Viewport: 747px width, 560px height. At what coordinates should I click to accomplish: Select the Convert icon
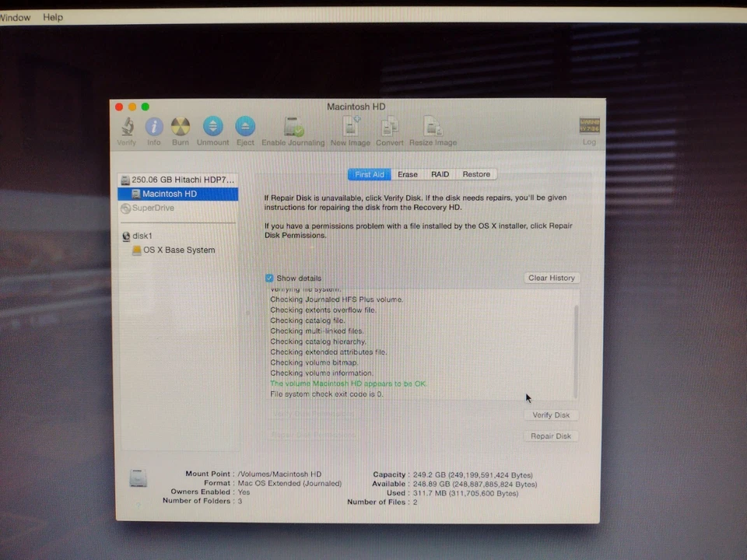390,128
